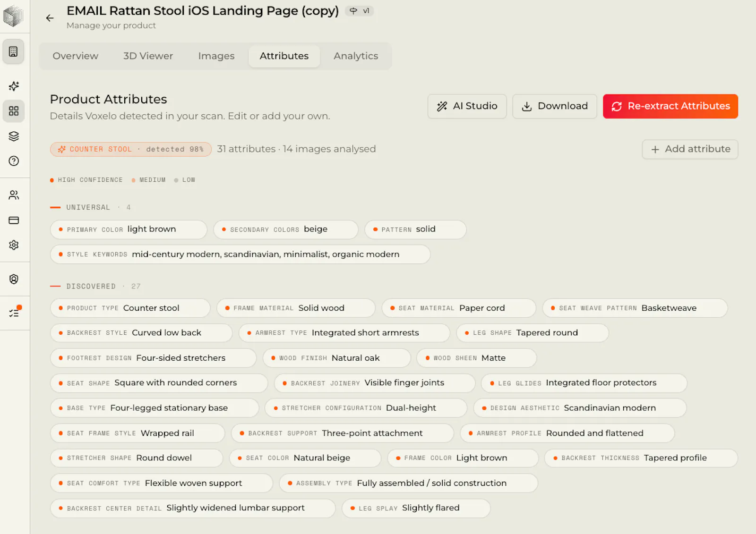756x534 pixels.
Task: Select the Leg Shape Tapered round chip
Action: click(533, 333)
